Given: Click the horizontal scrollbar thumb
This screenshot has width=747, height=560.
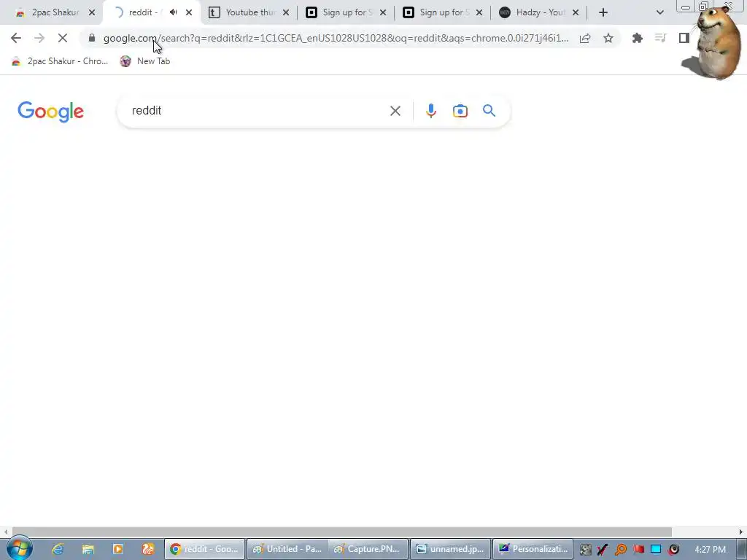Looking at the screenshot, I should 341,532.
